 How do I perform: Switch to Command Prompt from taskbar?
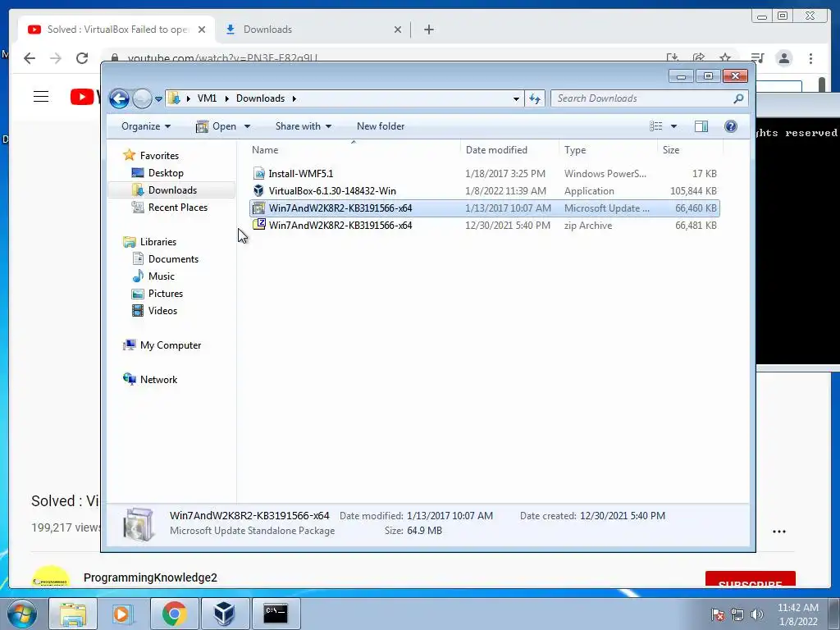(276, 614)
